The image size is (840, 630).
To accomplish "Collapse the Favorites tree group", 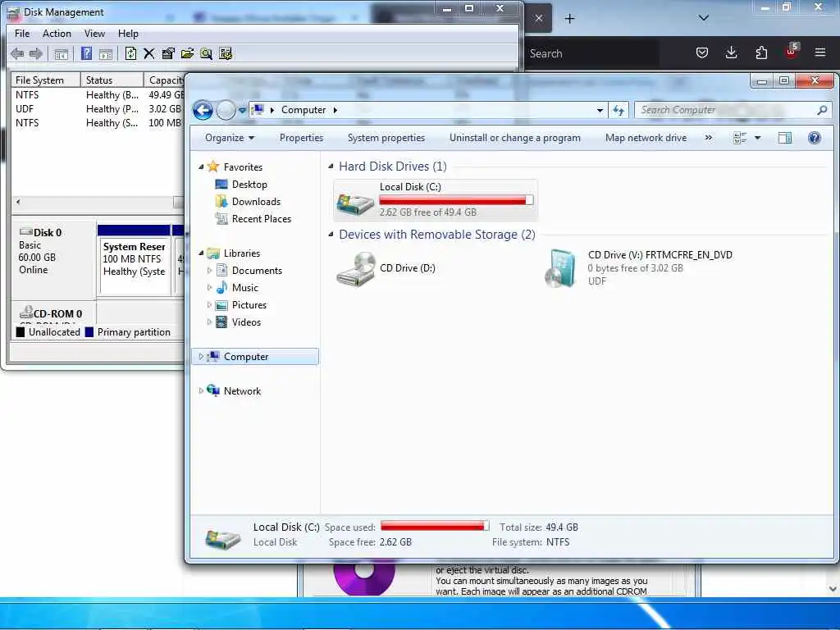I will tap(201, 167).
